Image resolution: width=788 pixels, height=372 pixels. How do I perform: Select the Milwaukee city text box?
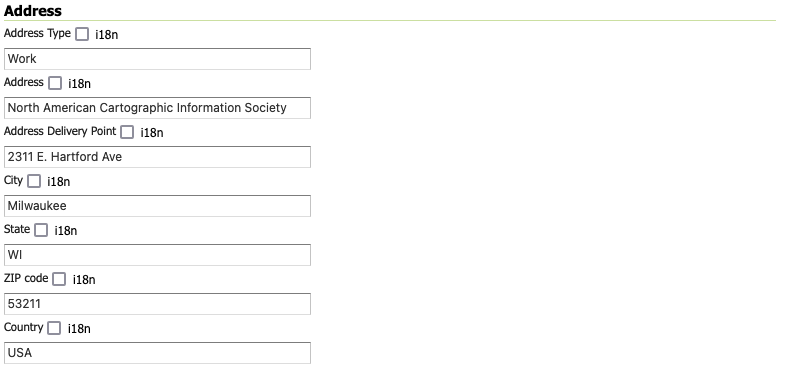pos(157,206)
